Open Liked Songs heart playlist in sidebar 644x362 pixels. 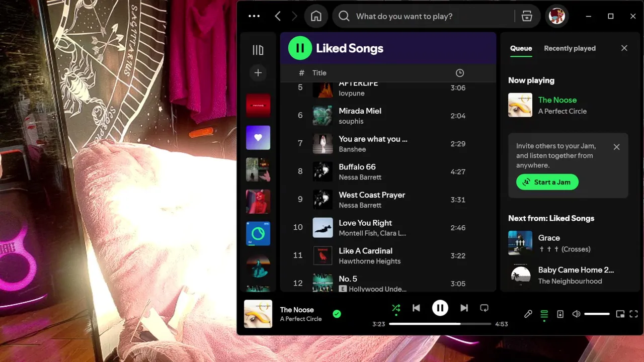pyautogui.click(x=258, y=138)
